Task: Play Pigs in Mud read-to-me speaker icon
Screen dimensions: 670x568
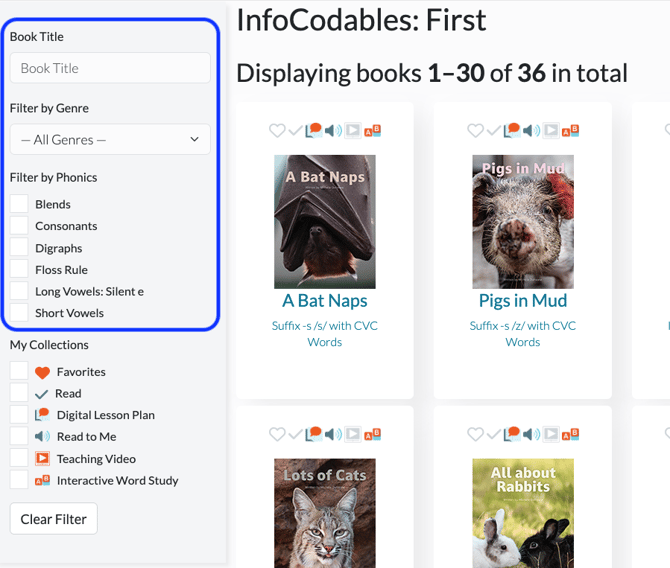Action: [532, 130]
